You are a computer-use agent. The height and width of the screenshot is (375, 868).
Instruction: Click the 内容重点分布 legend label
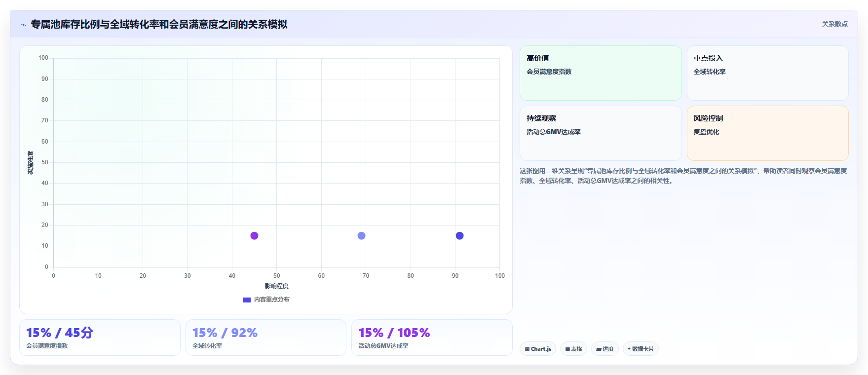point(272,300)
